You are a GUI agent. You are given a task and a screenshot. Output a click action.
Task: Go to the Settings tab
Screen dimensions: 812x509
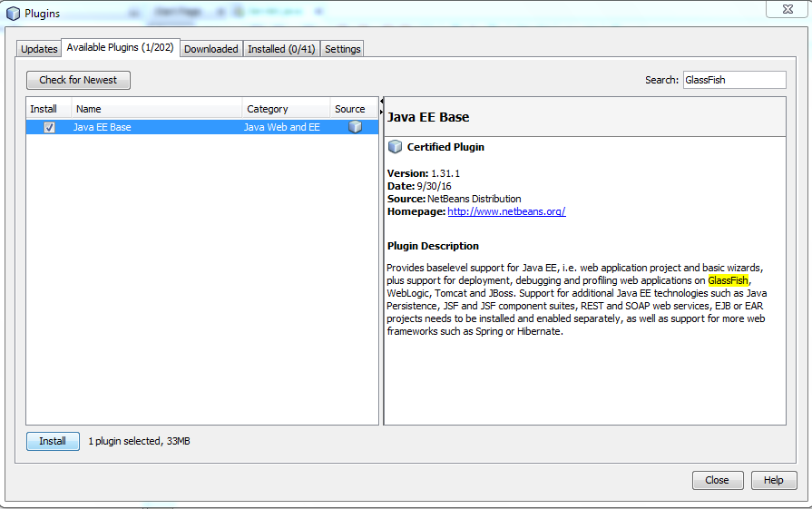[x=342, y=49]
